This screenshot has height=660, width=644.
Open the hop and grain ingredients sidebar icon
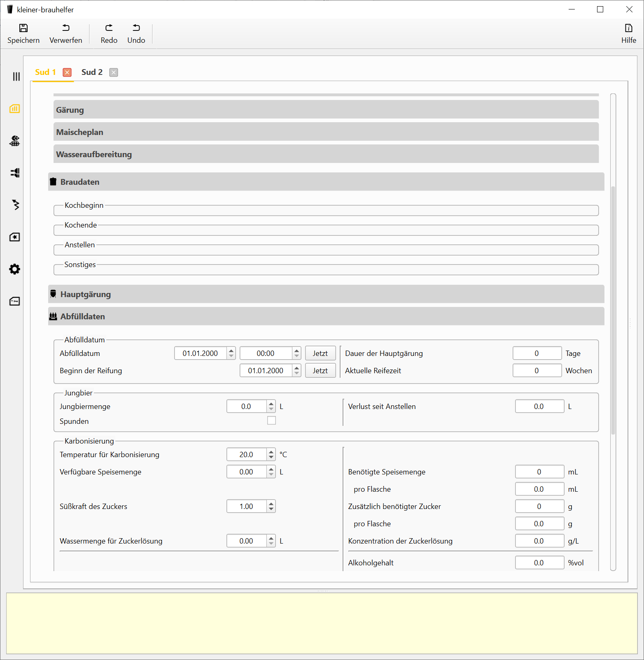pos(15,141)
